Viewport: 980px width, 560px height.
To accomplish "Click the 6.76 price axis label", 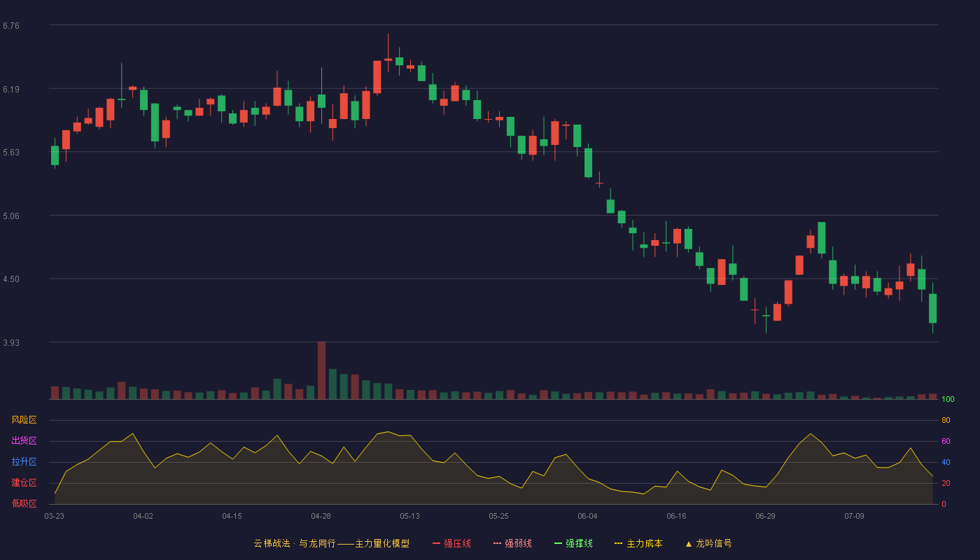I will tap(11, 26).
